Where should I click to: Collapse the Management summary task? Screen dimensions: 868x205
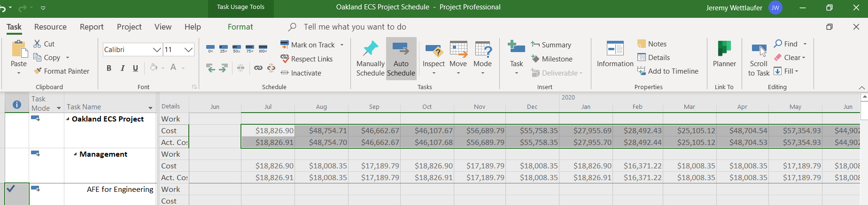point(75,154)
